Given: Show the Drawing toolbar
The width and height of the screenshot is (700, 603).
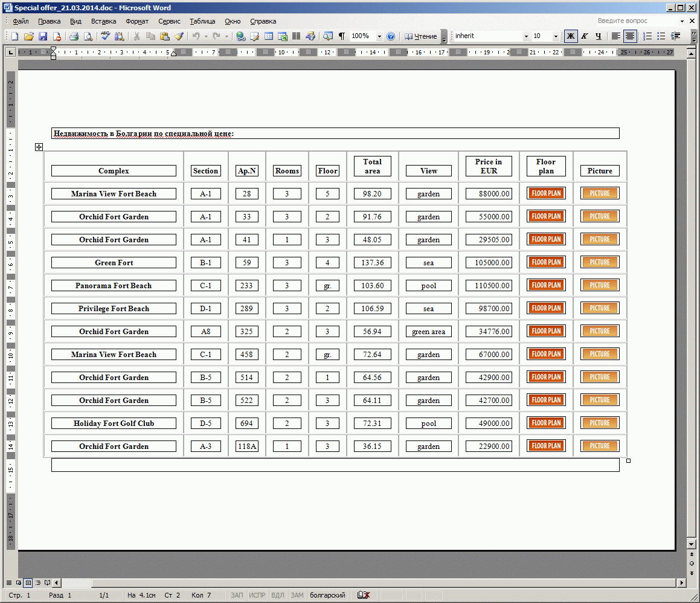Looking at the screenshot, I should click(310, 36).
